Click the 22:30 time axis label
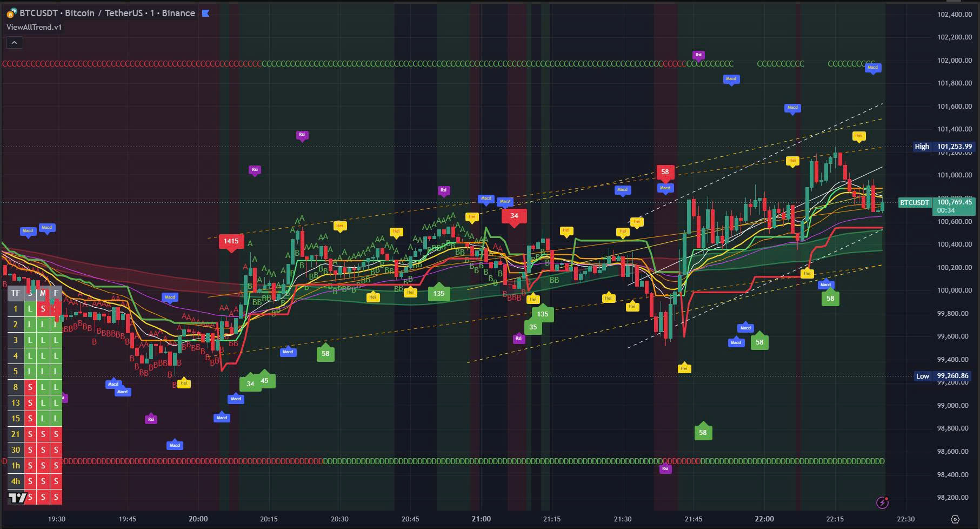980x529 pixels. pyautogui.click(x=905, y=519)
